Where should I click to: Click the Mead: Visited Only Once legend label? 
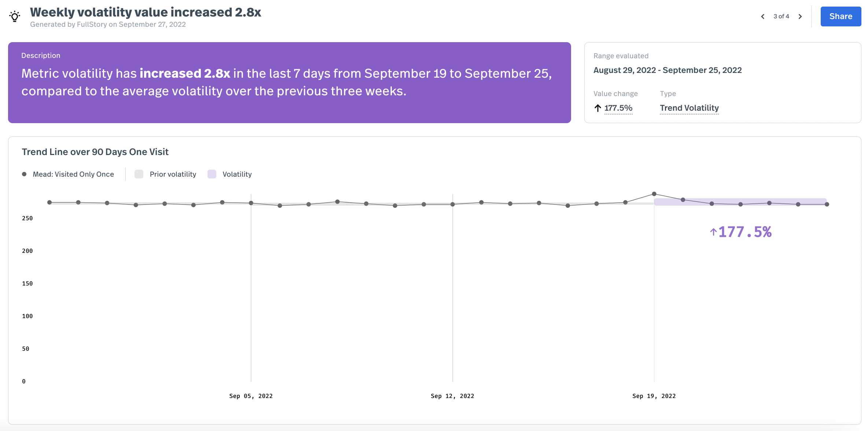point(73,174)
